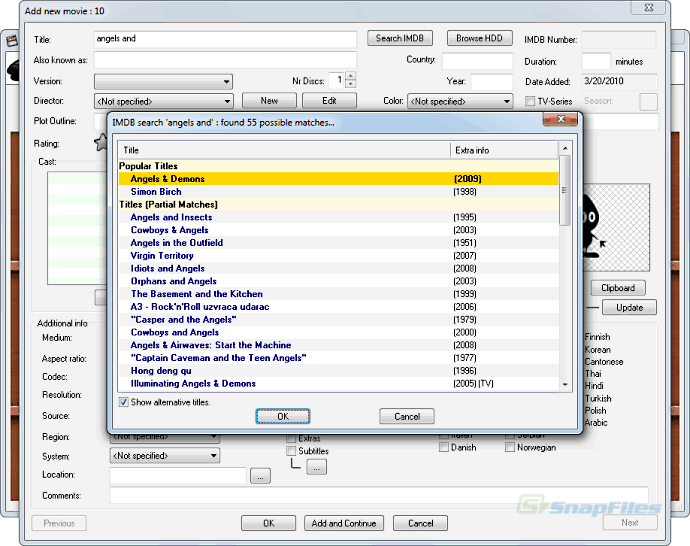Click the Update button
The width and height of the screenshot is (690, 546).
pos(629,307)
